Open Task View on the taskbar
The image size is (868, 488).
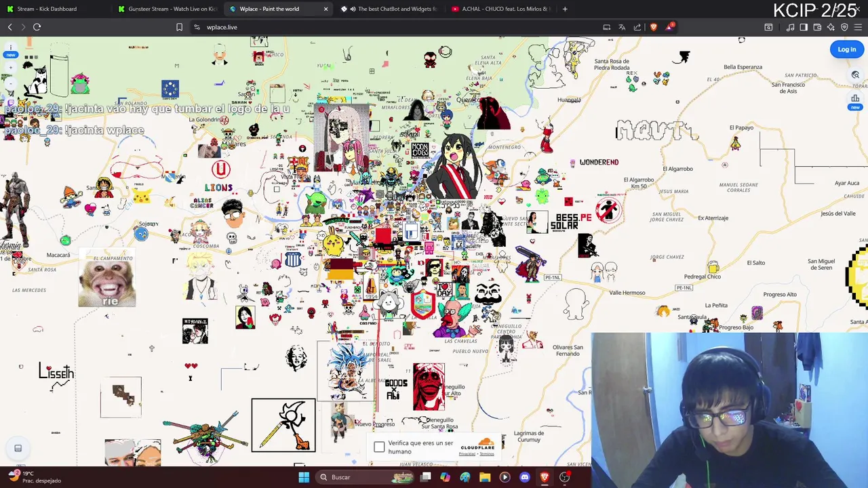[425, 477]
